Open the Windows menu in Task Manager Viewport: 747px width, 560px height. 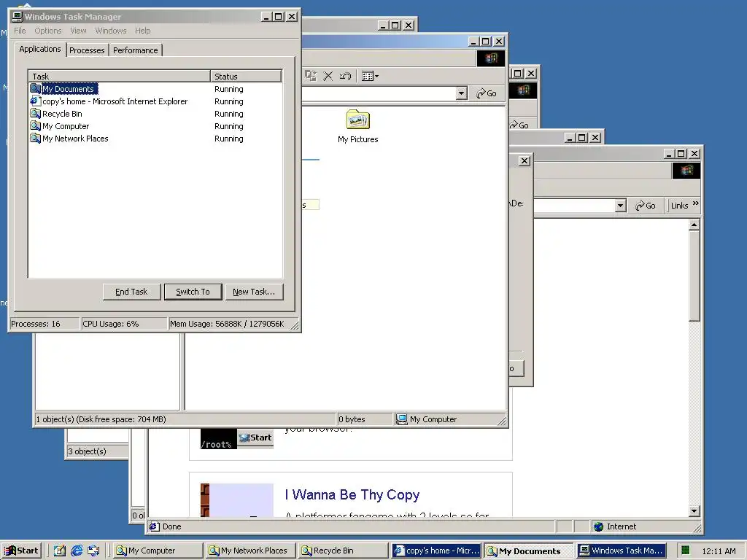click(111, 31)
